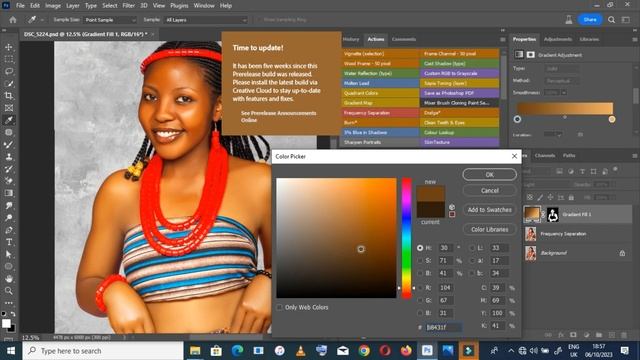Open the Filter menu
This screenshot has width=640, height=360.
click(x=129, y=6)
